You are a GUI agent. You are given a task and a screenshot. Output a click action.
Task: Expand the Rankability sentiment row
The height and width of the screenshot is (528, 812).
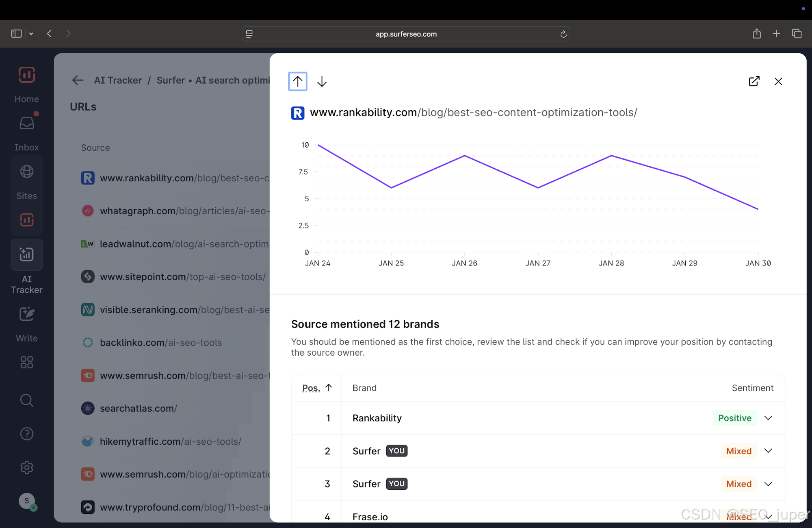tap(768, 418)
